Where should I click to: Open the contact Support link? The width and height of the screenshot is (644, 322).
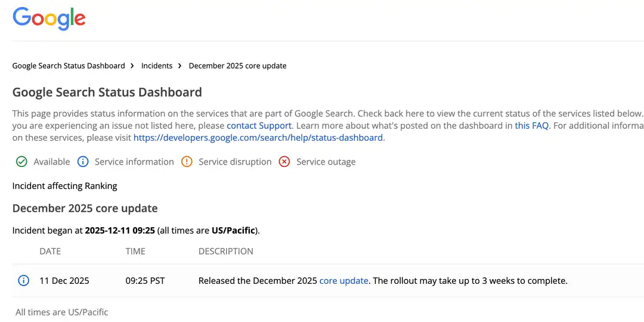tap(259, 126)
